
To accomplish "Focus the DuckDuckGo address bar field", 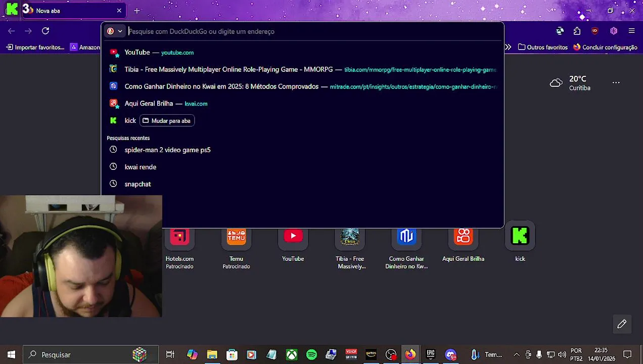I will pyautogui.click(x=313, y=31).
